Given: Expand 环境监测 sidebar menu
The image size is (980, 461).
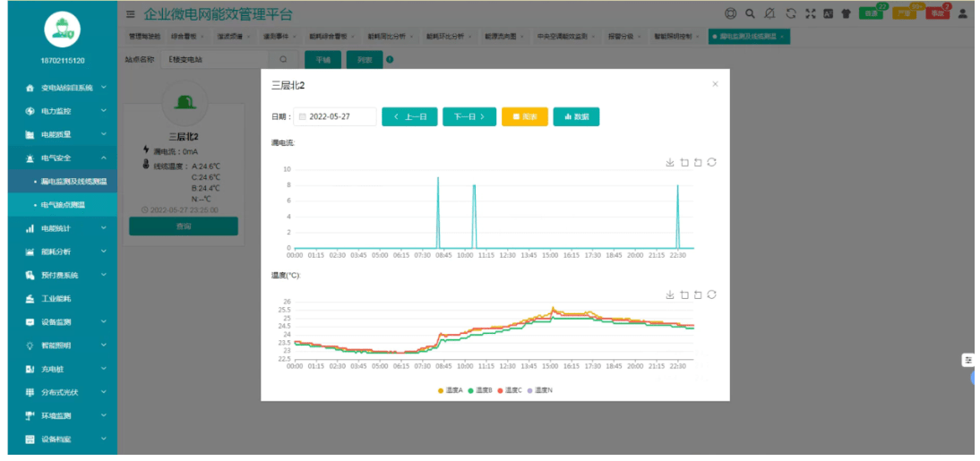Looking at the screenshot, I should [63, 416].
